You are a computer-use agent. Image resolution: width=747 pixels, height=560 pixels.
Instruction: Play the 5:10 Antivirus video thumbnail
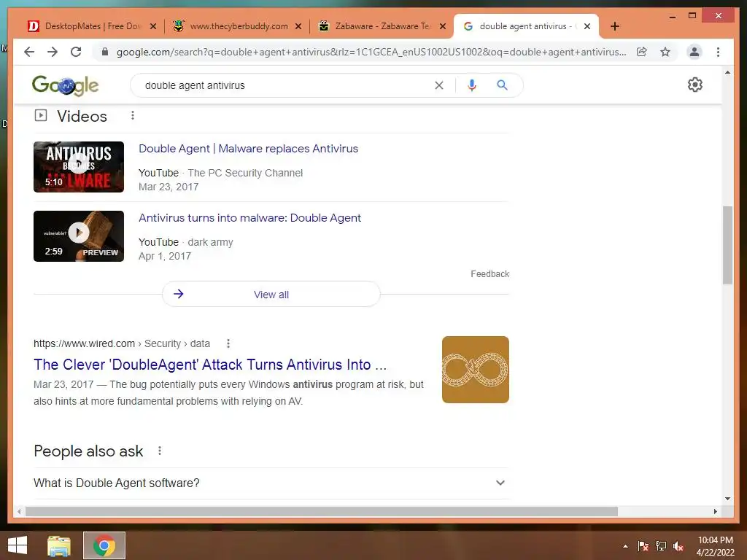click(x=79, y=167)
